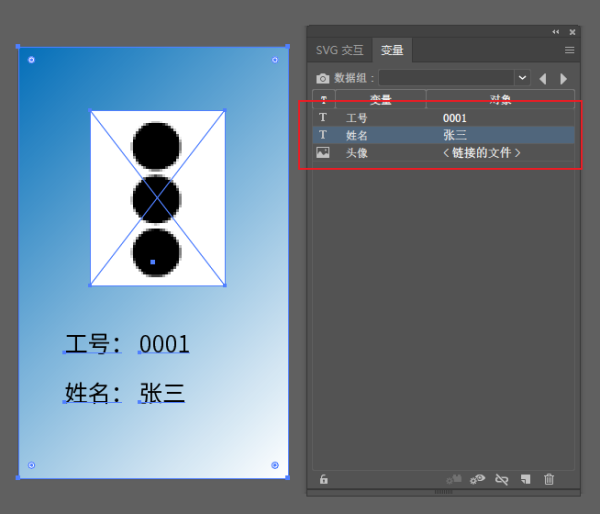
Task: Go to the next data set arrow
Action: point(563,79)
